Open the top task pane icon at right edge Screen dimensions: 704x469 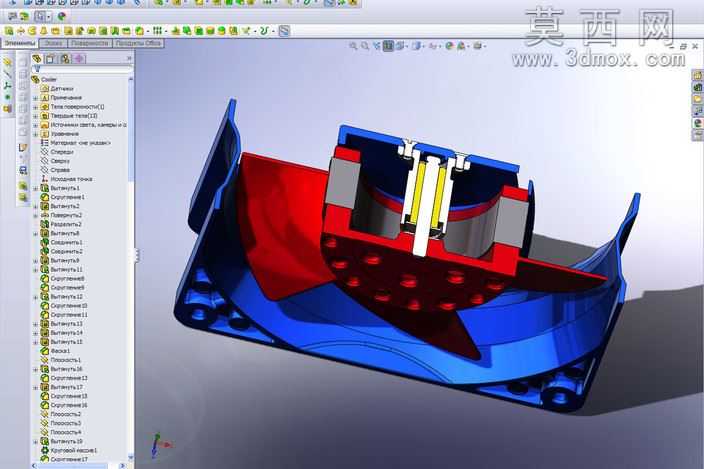click(698, 75)
